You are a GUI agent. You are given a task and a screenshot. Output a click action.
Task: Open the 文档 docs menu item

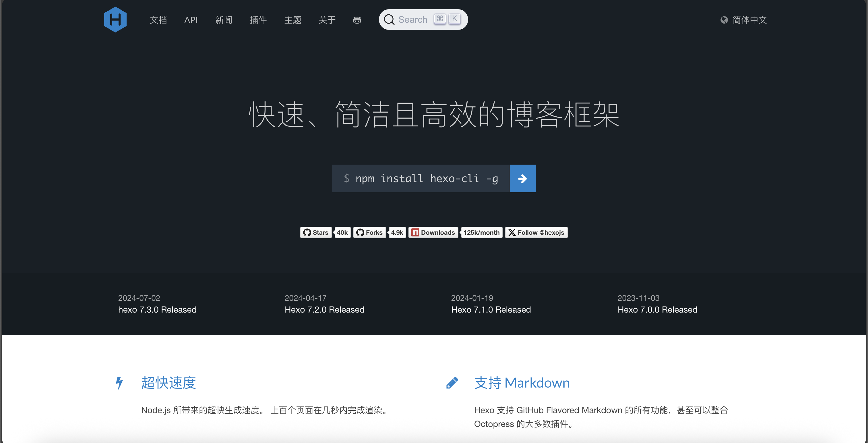click(158, 20)
